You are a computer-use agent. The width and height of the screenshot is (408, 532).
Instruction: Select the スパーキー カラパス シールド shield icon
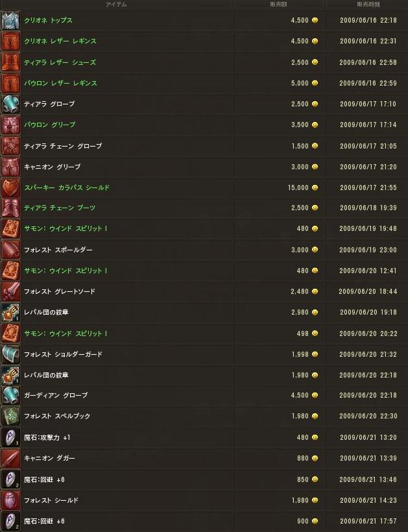click(x=10, y=187)
